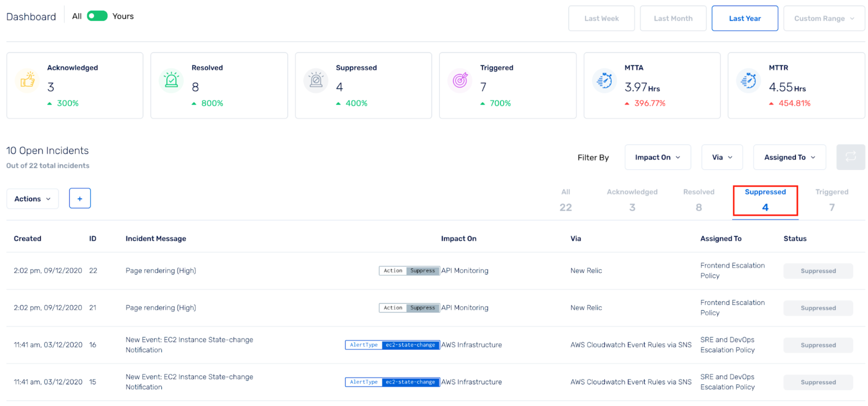Click the Resolved alarm check icon

(x=171, y=81)
